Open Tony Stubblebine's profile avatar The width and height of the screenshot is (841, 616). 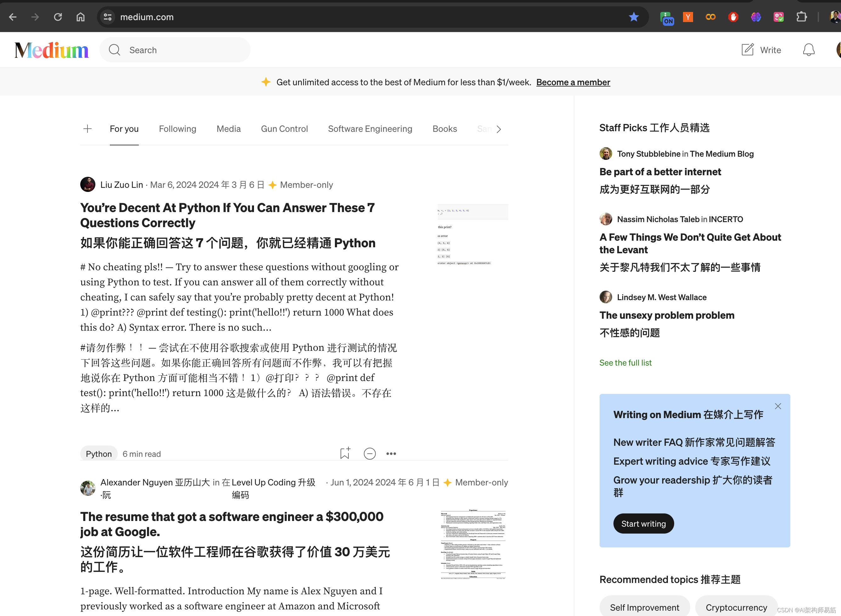click(606, 153)
